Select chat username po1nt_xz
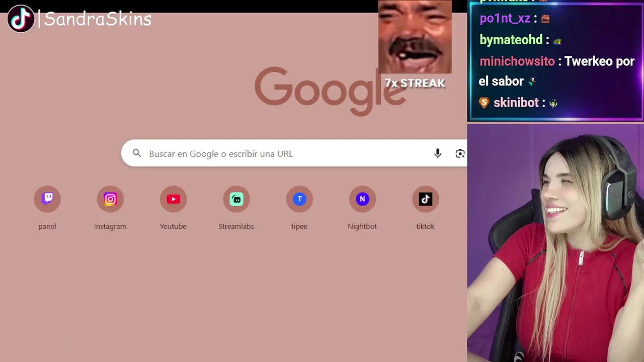The width and height of the screenshot is (644, 362). pos(505,18)
